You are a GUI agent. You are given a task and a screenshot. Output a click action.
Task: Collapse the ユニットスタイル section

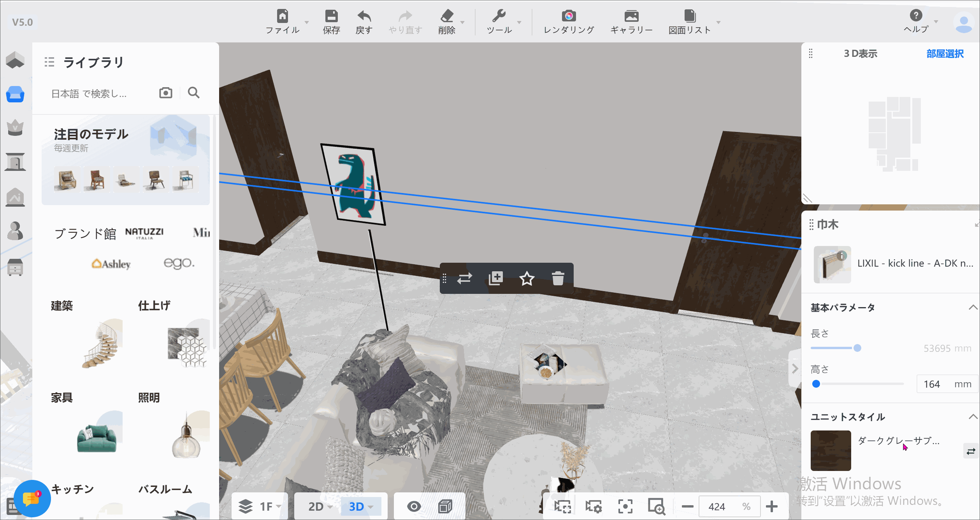pyautogui.click(x=973, y=417)
